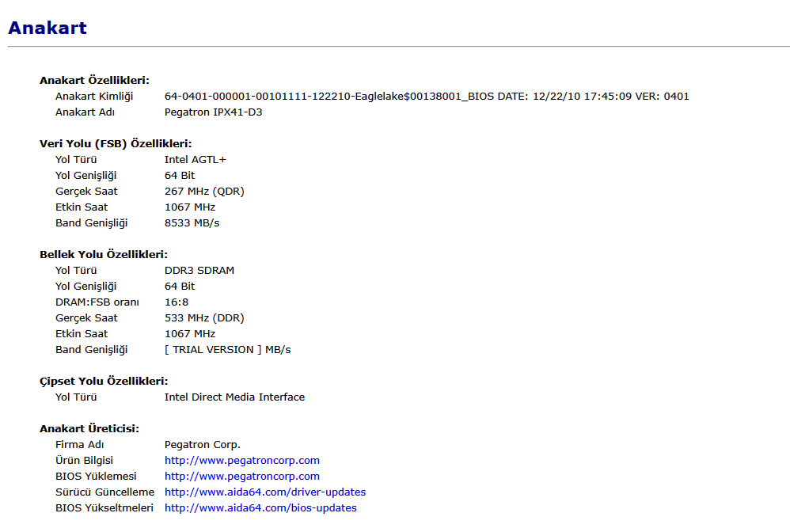Click the Anakart Adı label
This screenshot has height=532, width=790.
click(x=85, y=112)
